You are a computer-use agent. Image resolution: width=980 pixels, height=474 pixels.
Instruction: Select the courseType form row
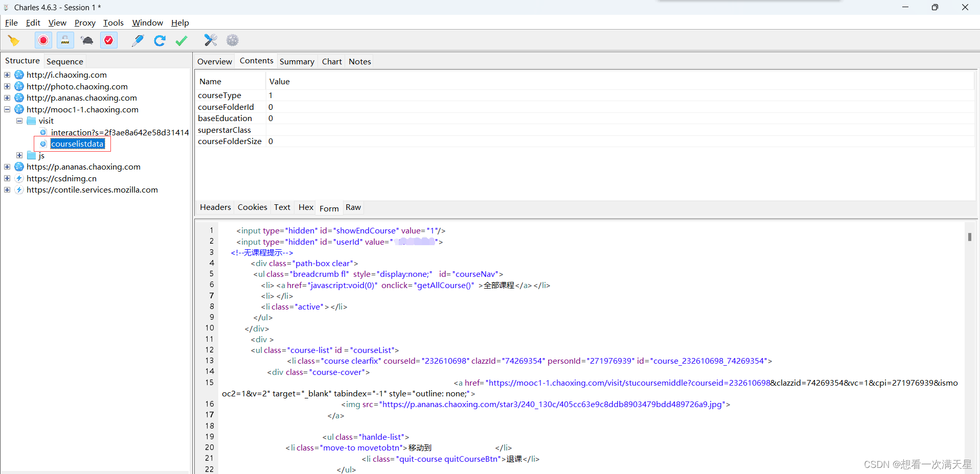pos(585,95)
